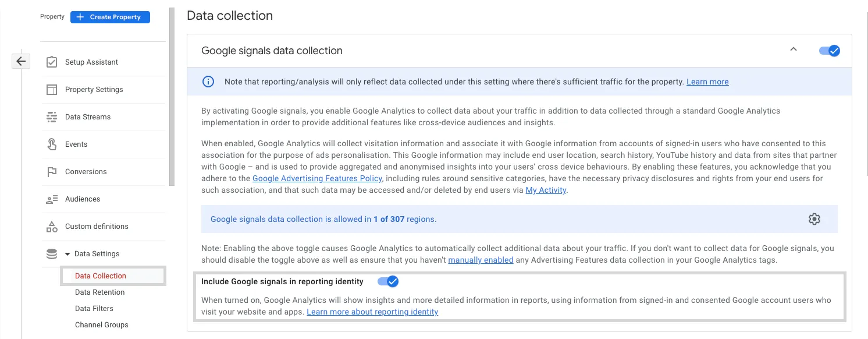
Task: Open Google Advertising Features Policy link
Action: pos(317,178)
